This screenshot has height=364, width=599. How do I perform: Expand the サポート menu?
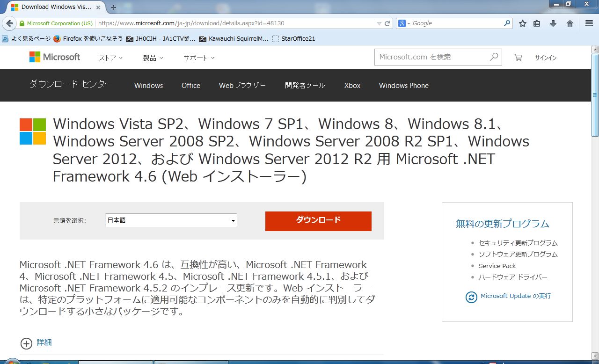(199, 58)
